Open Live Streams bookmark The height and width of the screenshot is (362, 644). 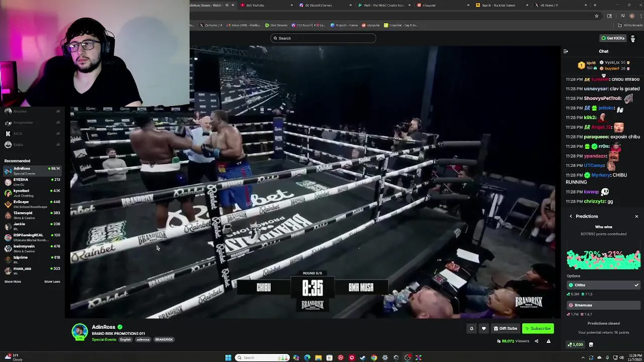pos(277,25)
